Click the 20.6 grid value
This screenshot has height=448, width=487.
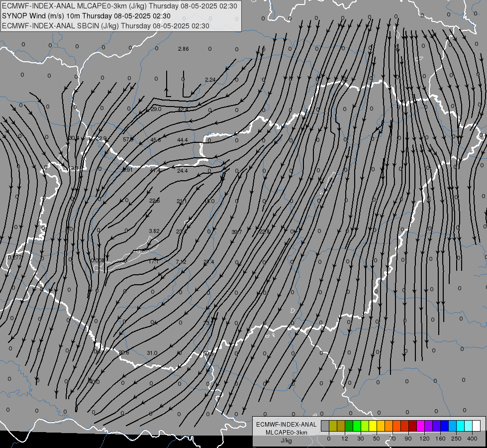123,352
